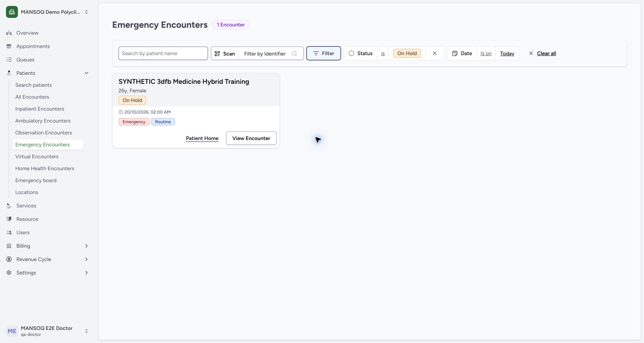644x343 pixels.
Task: Click the Users sidebar icon
Action: click(x=9, y=232)
